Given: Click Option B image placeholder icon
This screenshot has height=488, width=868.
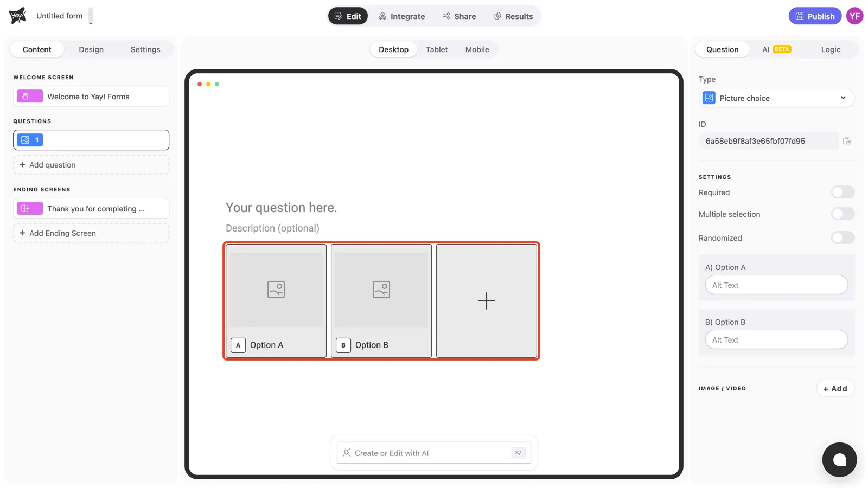Looking at the screenshot, I should coord(381,289).
